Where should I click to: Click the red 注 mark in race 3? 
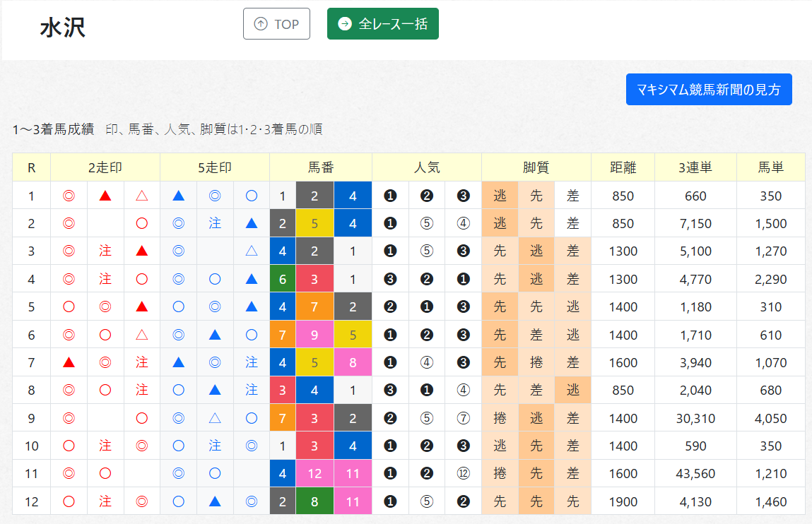[105, 251]
